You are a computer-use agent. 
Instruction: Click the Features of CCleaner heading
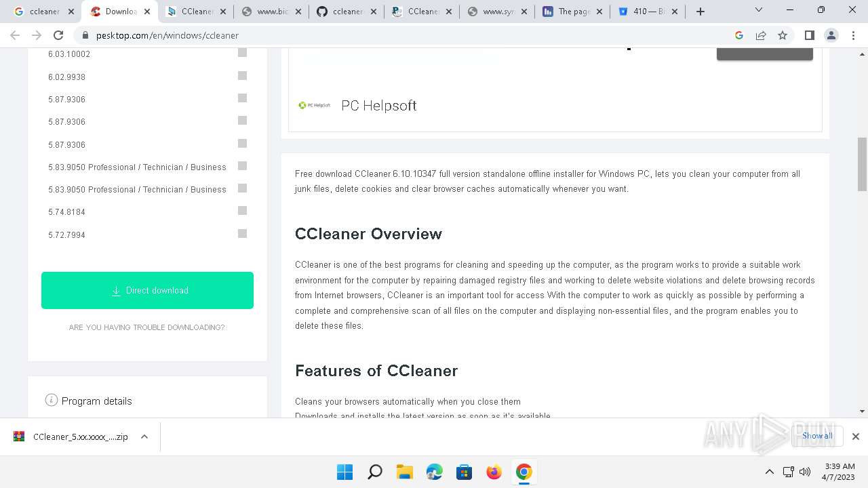click(376, 371)
